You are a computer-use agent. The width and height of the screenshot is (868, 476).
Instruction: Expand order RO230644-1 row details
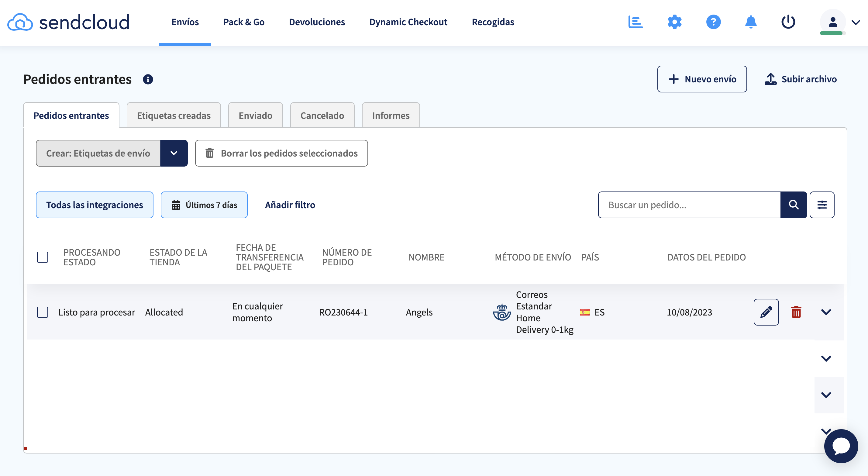tap(826, 312)
